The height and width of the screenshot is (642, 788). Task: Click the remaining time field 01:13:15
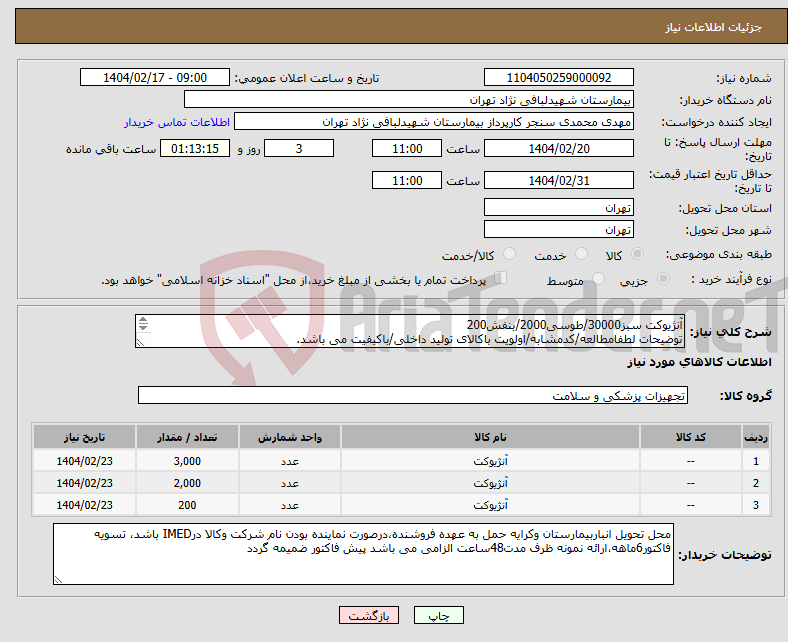(x=195, y=148)
